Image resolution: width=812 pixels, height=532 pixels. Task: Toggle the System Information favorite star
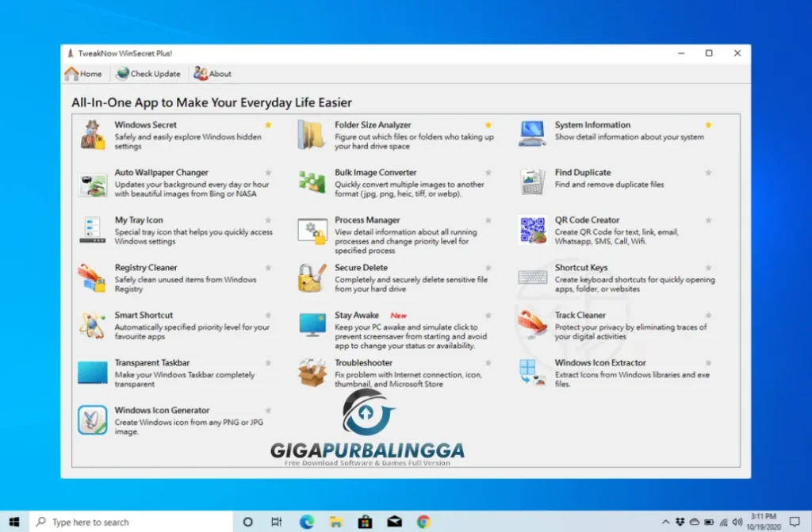(708, 125)
